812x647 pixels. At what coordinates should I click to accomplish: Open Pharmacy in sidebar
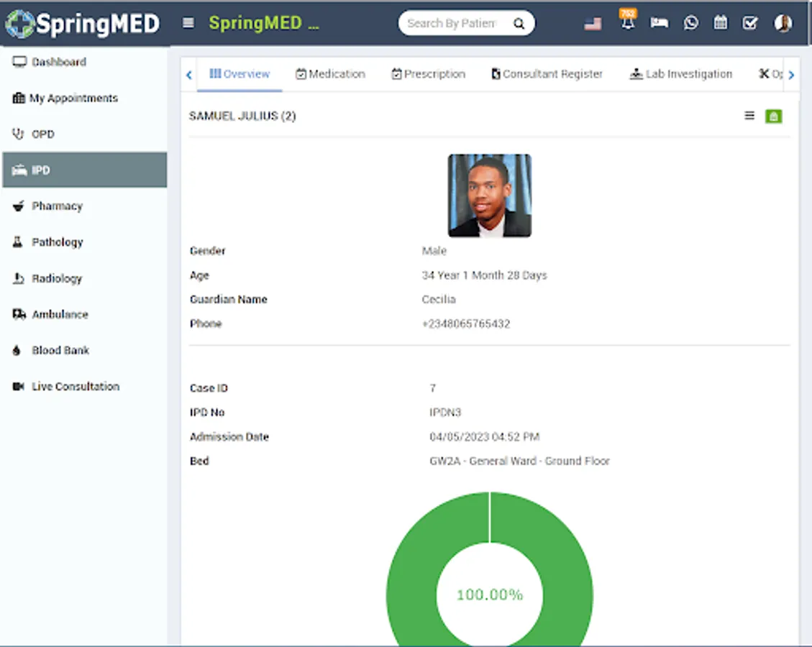click(85, 206)
